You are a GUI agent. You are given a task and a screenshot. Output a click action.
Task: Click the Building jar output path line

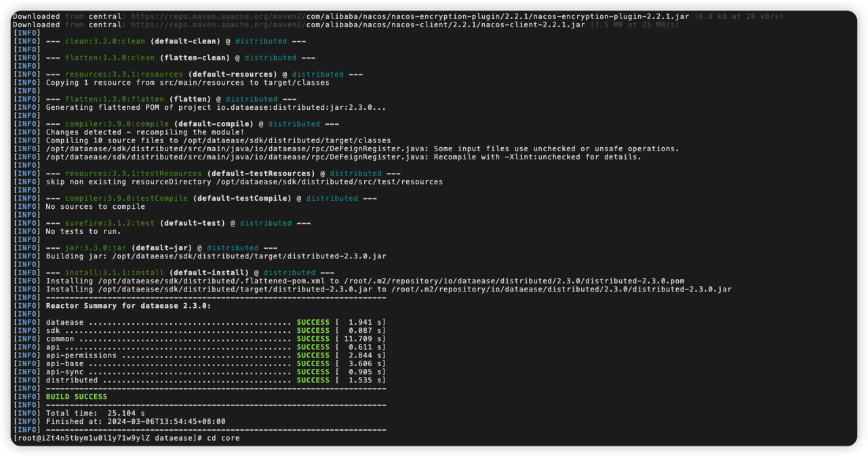[x=216, y=256]
